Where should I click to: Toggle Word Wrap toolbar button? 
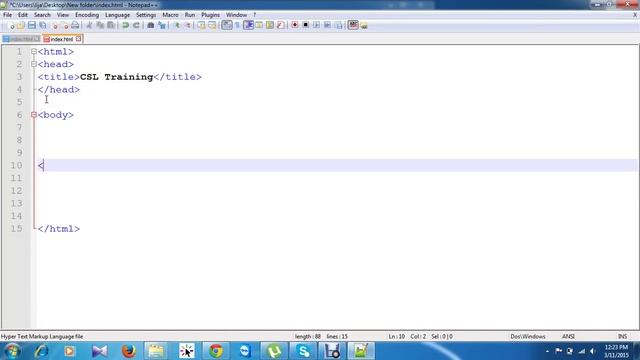(x=227, y=25)
